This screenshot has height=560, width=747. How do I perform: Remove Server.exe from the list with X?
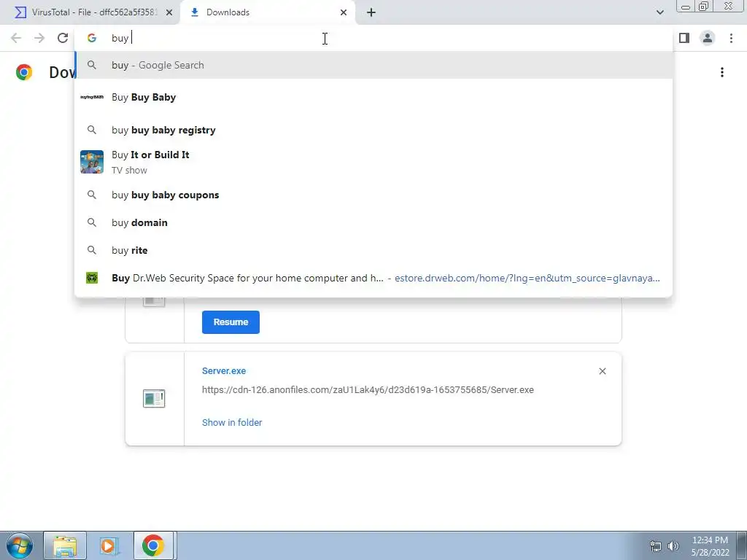[x=602, y=371]
